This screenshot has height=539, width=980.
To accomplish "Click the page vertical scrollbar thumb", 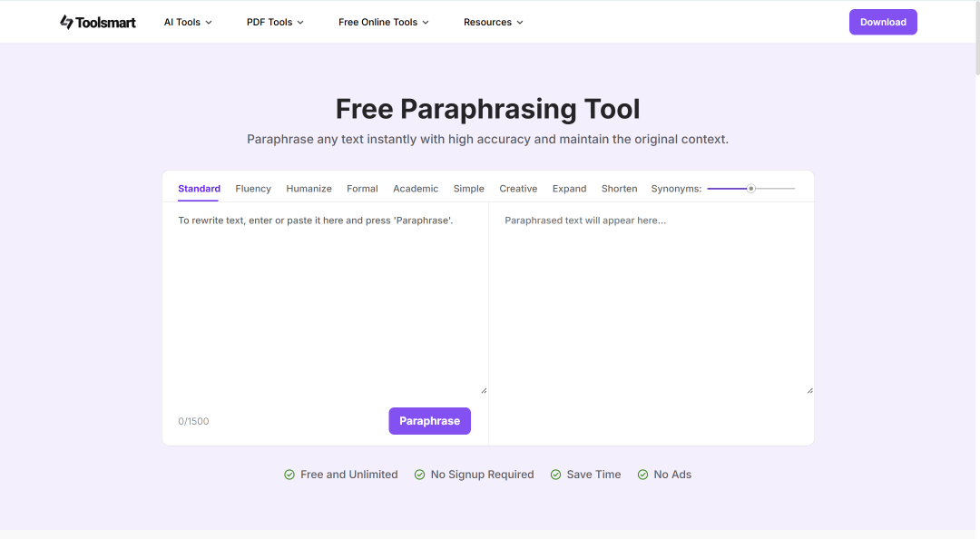I will (x=976, y=38).
